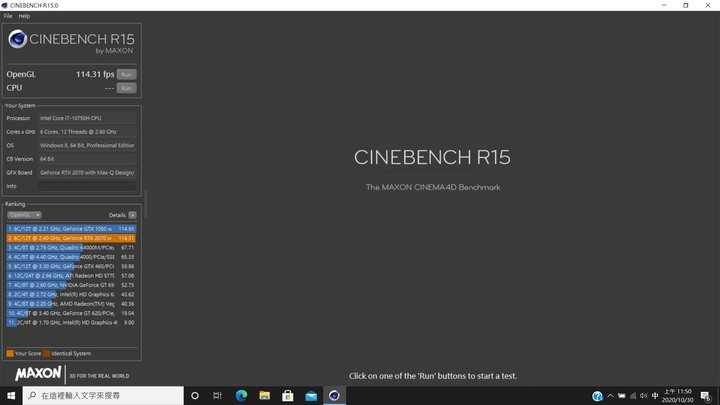Open Microsoft Store from the taskbar
The width and height of the screenshot is (720, 405).
(288, 395)
